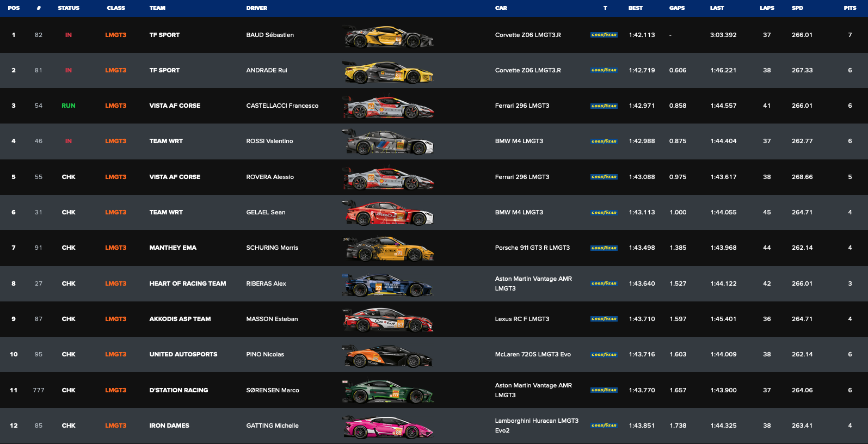The height and width of the screenshot is (444, 868).
Task: Click the pink Lamborghini image for GATTING Michelle
Action: point(388,427)
